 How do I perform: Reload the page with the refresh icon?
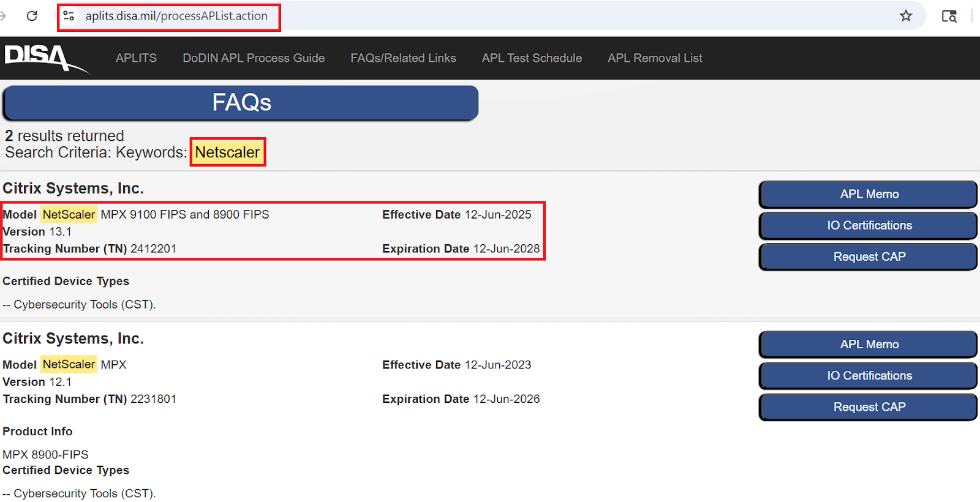click(32, 16)
